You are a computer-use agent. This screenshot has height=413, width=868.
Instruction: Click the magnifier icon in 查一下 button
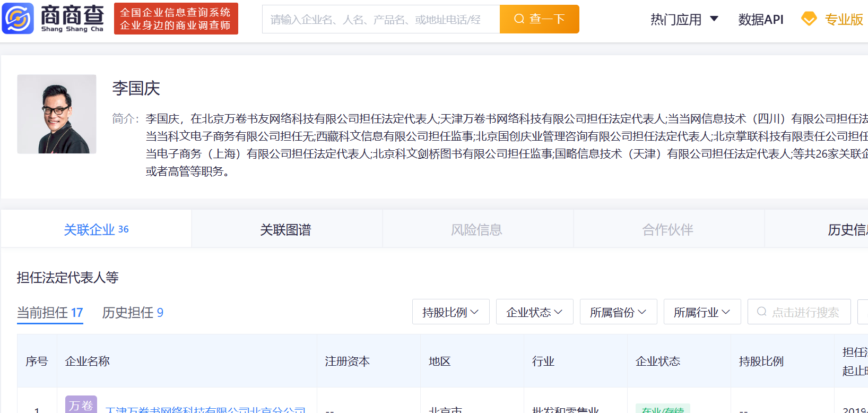(x=519, y=19)
